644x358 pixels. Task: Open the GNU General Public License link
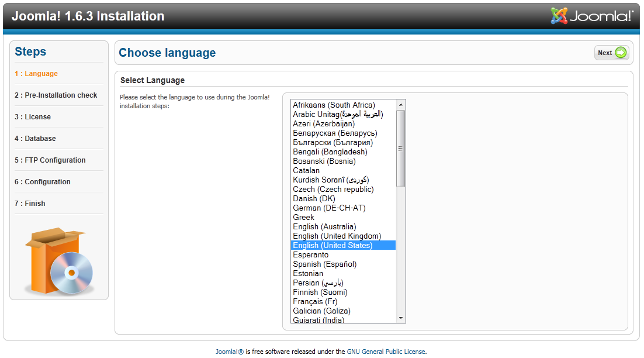[386, 352]
